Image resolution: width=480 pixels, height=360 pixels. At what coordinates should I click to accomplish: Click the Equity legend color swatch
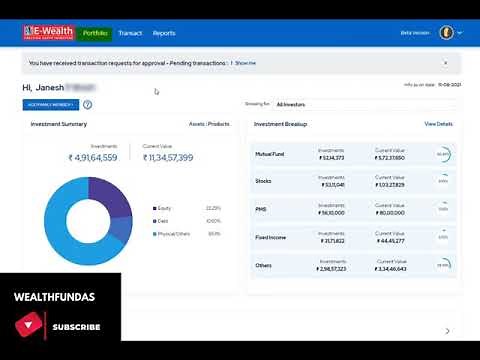[155, 208]
